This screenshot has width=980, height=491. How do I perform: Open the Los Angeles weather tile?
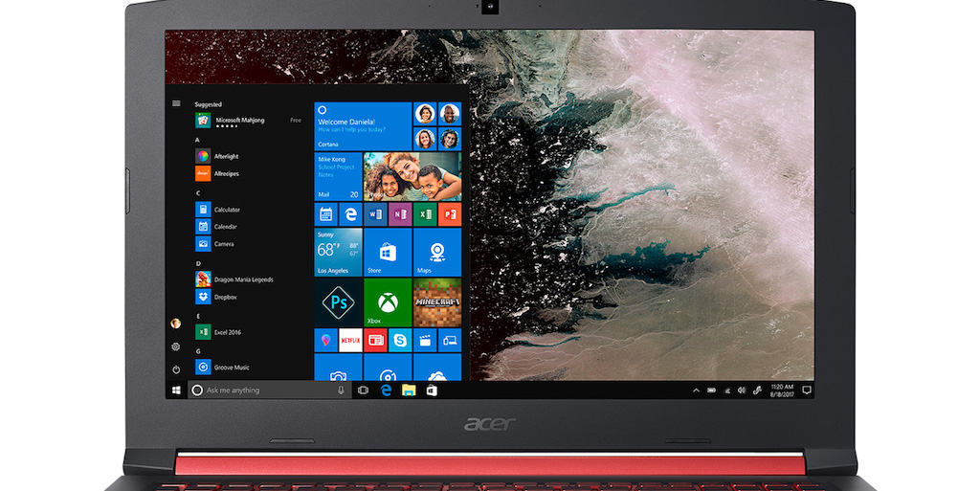click(338, 253)
